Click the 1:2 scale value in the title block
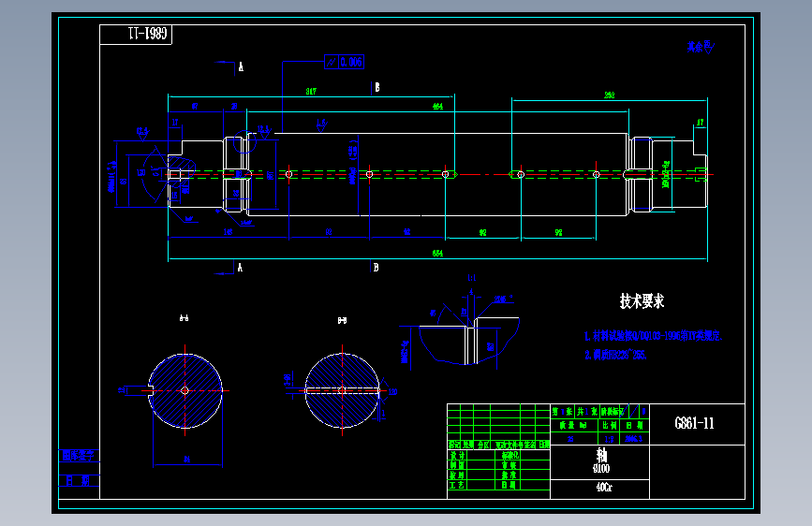The image size is (812, 526). pyautogui.click(x=609, y=439)
